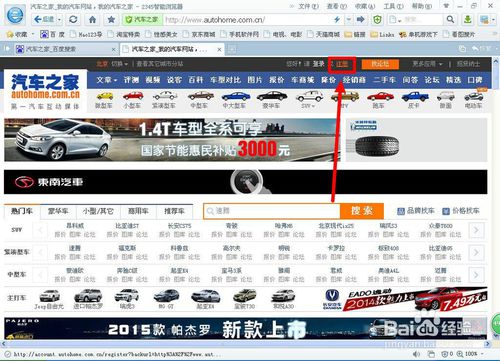Close the active autohome tab
Image resolution: width=500 pixels, height=361 pixels.
point(219,50)
